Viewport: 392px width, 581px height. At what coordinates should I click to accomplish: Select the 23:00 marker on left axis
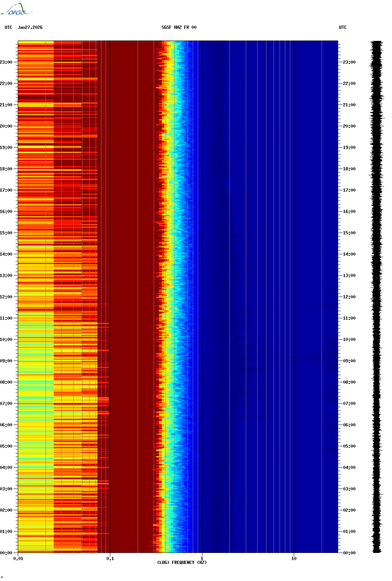coord(6,62)
